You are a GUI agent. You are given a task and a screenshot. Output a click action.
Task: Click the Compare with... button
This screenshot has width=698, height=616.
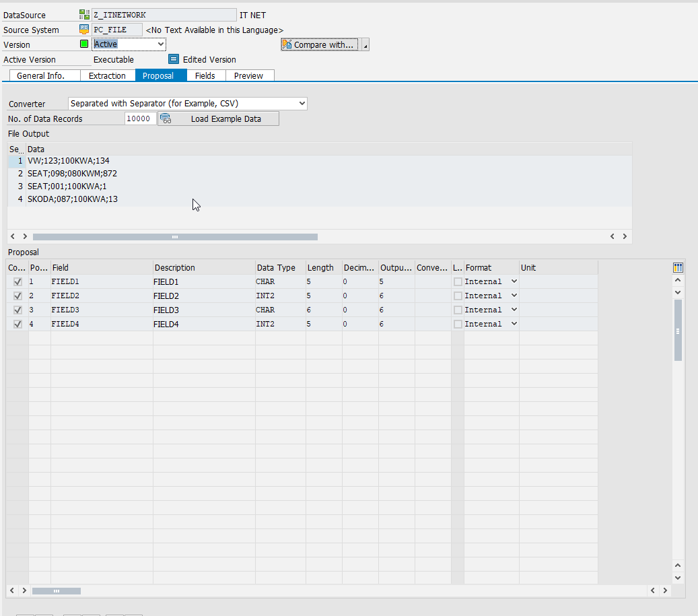click(320, 45)
